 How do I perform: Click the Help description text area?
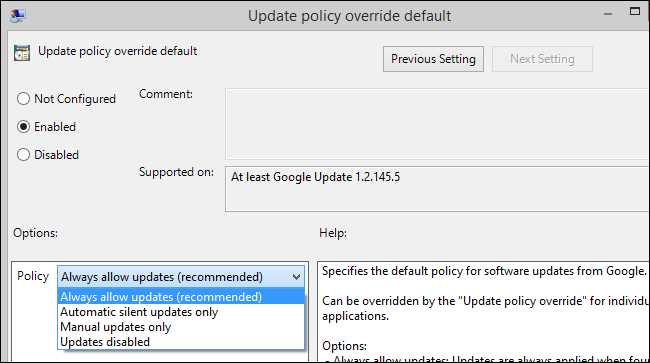[x=483, y=312]
